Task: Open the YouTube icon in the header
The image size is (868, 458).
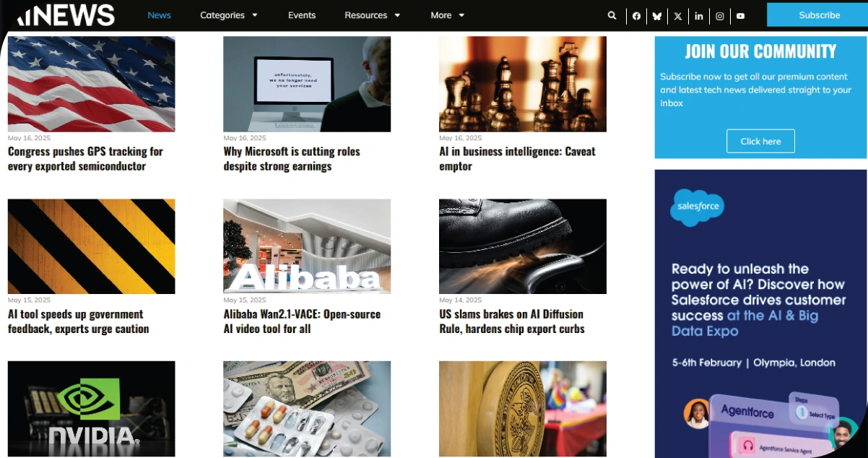Action: (741, 16)
